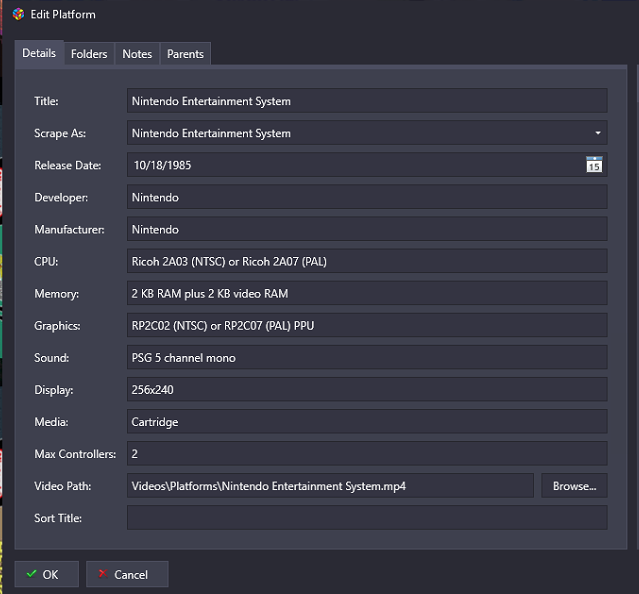639x594 pixels.
Task: Edit the Developer field
Action: coord(367,197)
